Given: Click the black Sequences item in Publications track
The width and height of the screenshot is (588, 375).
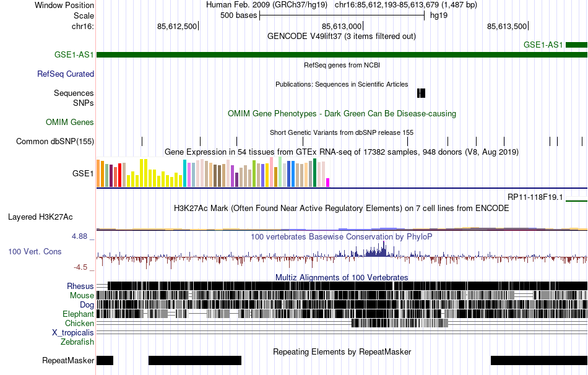Looking at the screenshot, I should pos(421,93).
